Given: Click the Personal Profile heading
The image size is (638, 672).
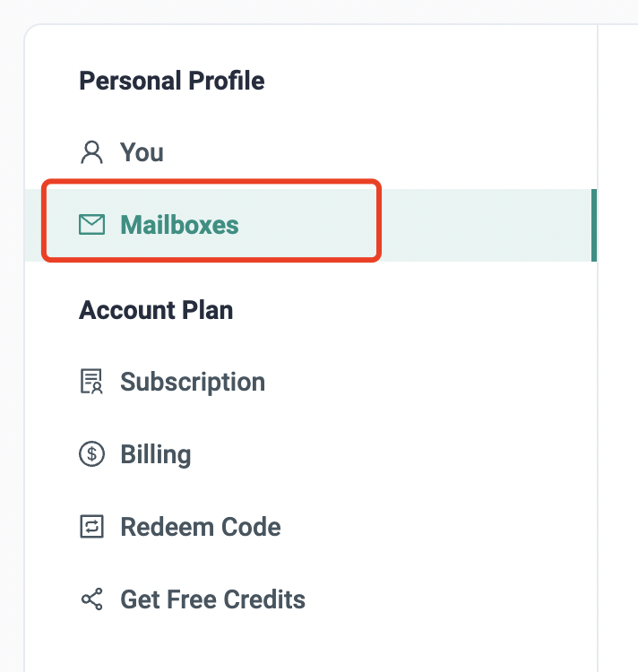Looking at the screenshot, I should click(x=172, y=82).
